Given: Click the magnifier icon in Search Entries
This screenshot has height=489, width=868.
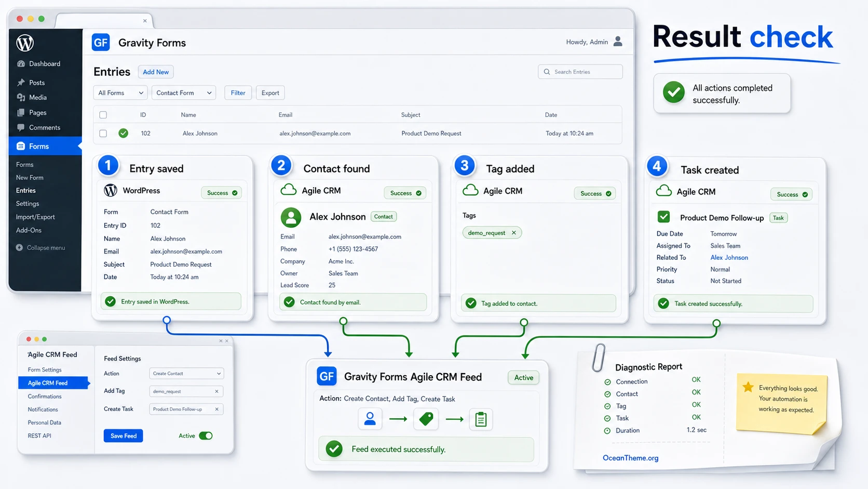Looking at the screenshot, I should (547, 72).
